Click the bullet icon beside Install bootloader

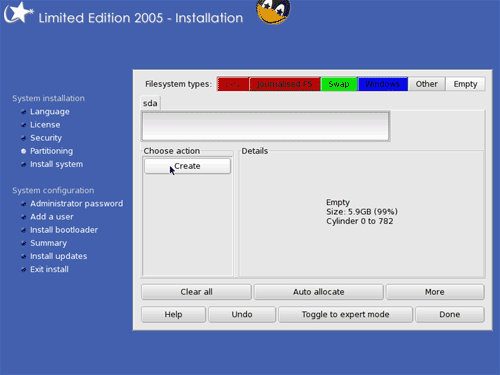click(x=23, y=230)
